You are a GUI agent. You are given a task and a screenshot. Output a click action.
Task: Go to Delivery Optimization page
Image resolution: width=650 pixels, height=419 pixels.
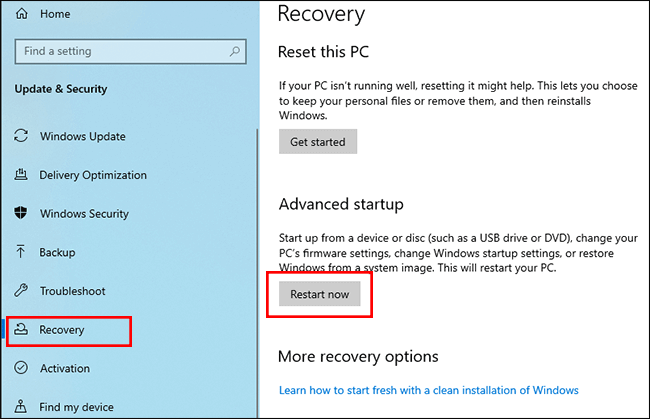pos(93,175)
